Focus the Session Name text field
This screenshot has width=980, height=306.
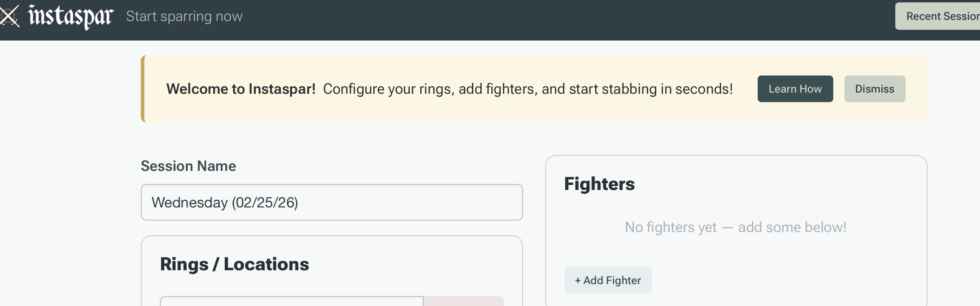pos(331,202)
